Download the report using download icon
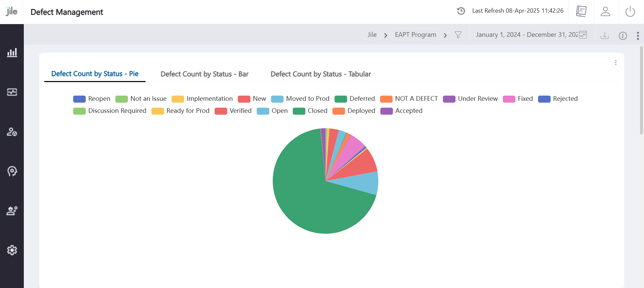The height and width of the screenshot is (288, 644). point(604,35)
